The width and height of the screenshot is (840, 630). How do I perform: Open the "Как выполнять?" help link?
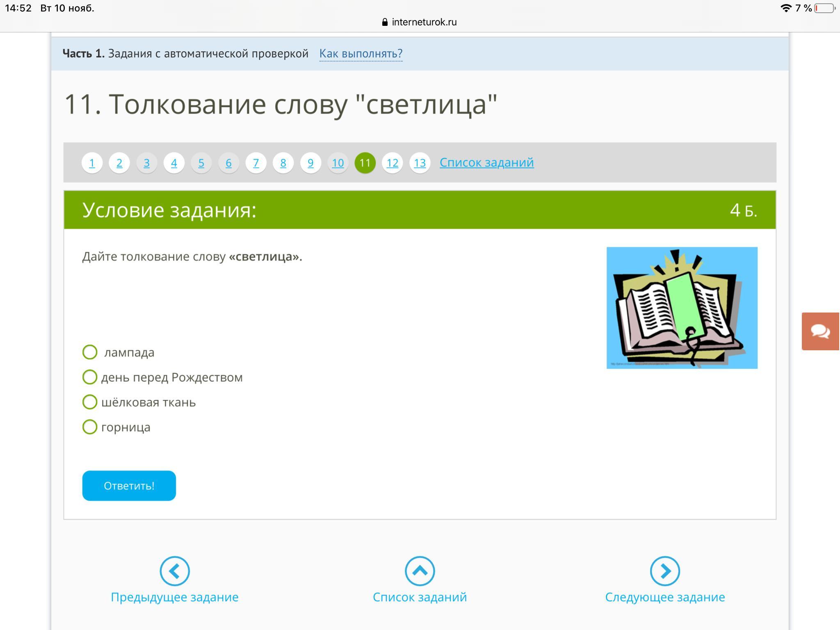click(361, 54)
